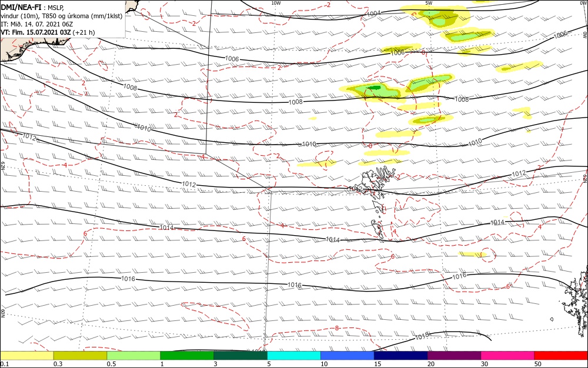This screenshot has width=588, height=368.
Task: Click the "10W" longitude label
Action: click(276, 3)
